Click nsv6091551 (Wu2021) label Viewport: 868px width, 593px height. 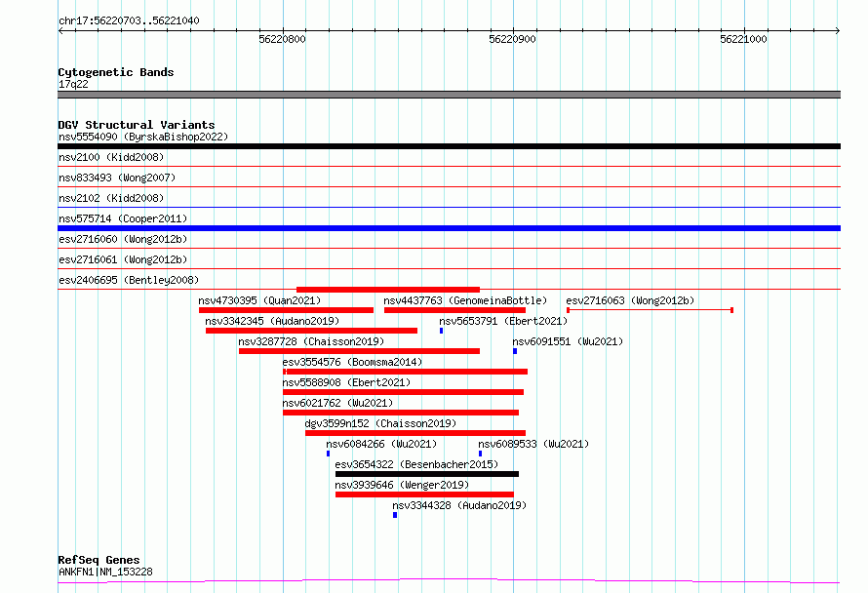(x=568, y=341)
